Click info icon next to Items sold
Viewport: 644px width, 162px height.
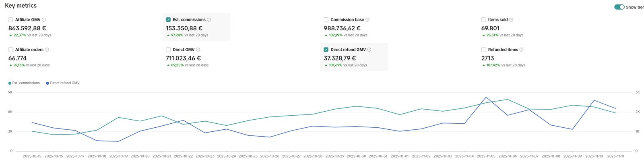click(511, 20)
